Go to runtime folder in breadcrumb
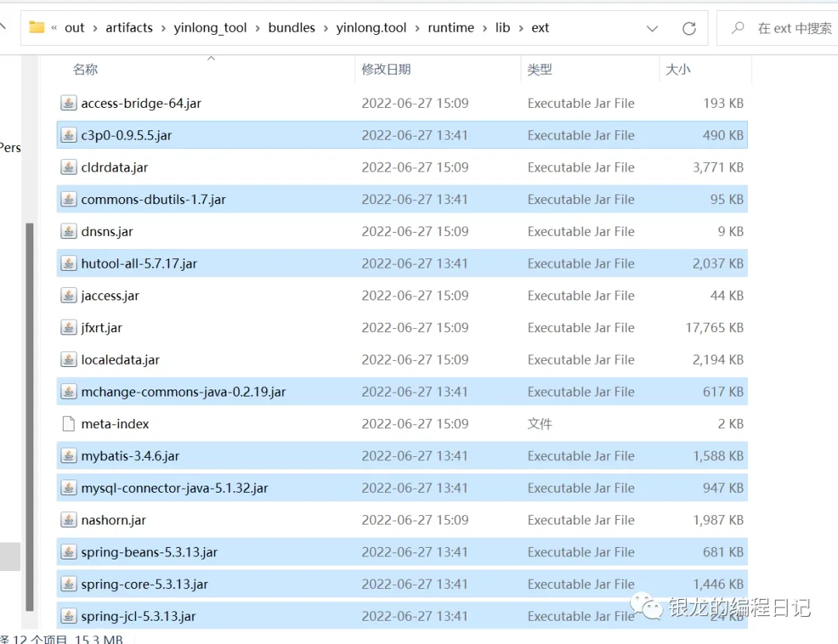838x644 pixels. pos(450,28)
